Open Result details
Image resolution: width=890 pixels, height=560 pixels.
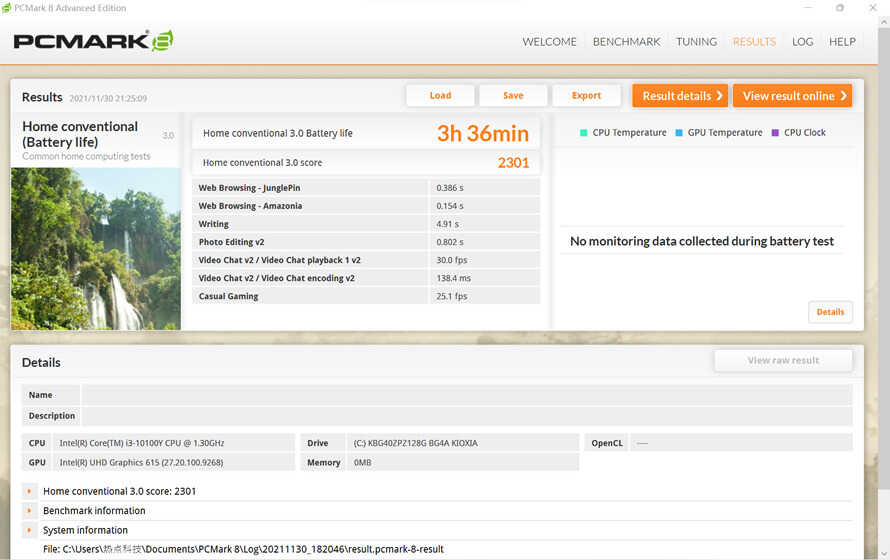[x=682, y=96]
